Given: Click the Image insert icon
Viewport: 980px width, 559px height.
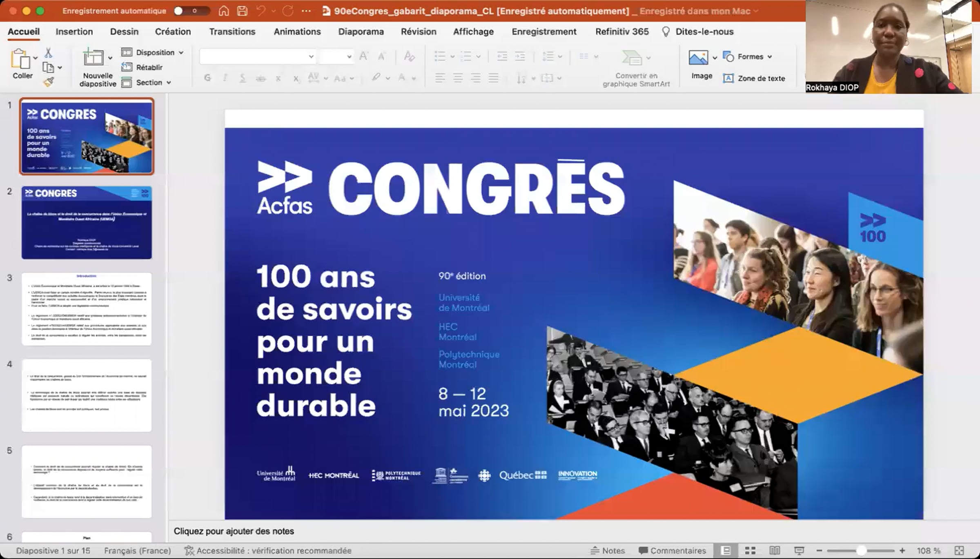Looking at the screenshot, I should pyautogui.click(x=698, y=58).
